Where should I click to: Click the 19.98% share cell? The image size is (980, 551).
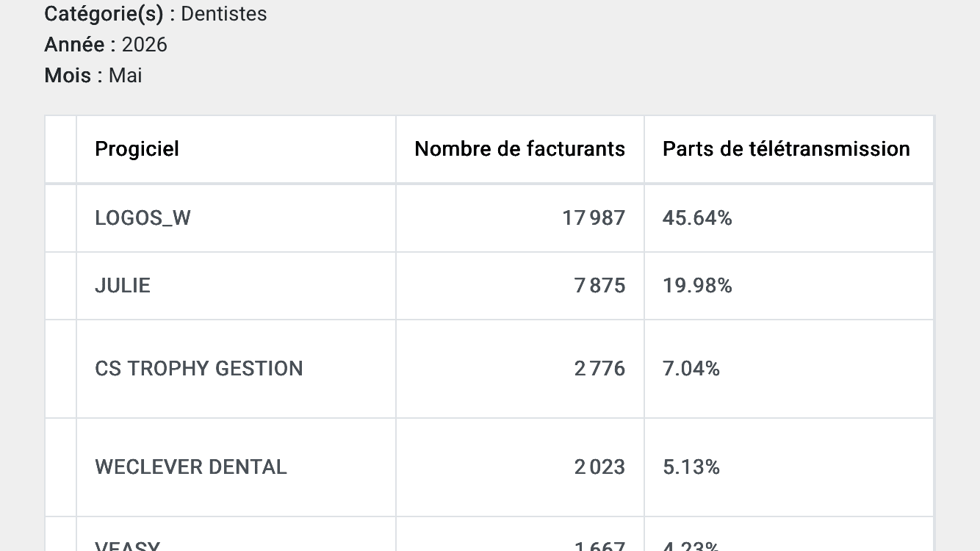[x=697, y=286]
